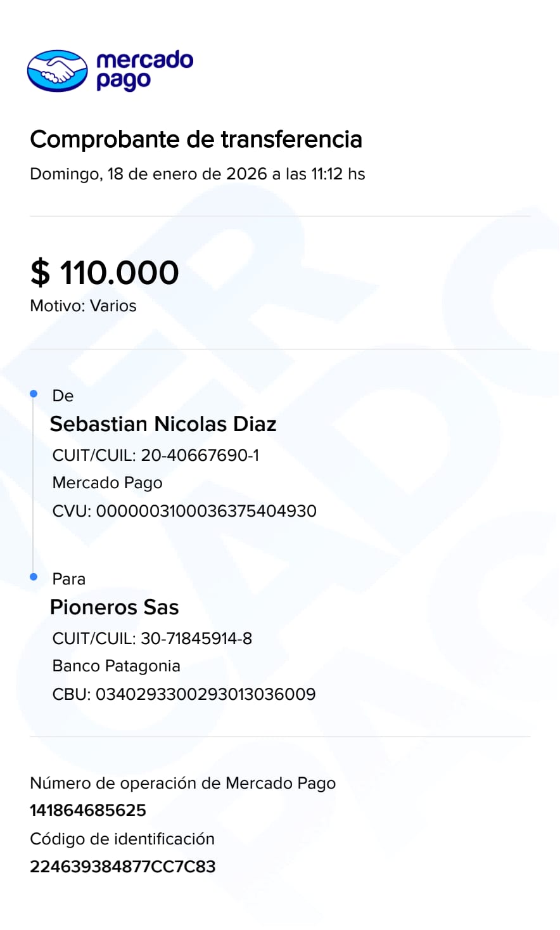Select the Motivo: Varios text
Screen dimensions: 560x930
[83, 306]
